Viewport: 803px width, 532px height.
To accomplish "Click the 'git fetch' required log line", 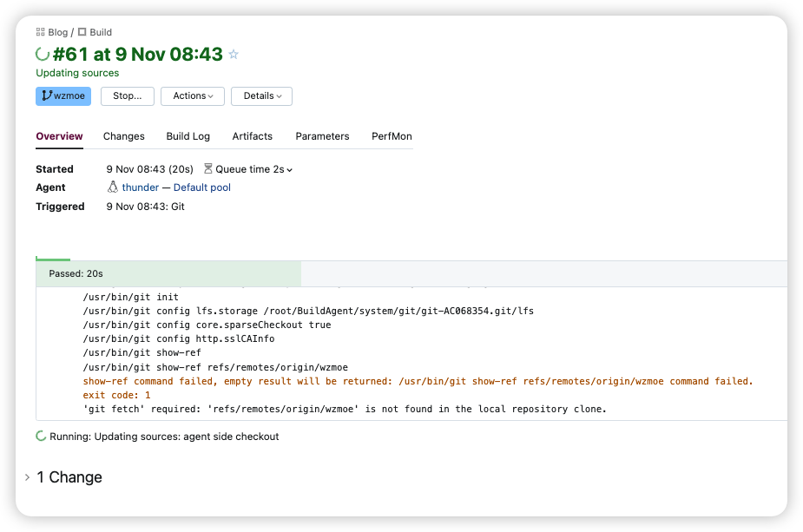I will [x=345, y=409].
